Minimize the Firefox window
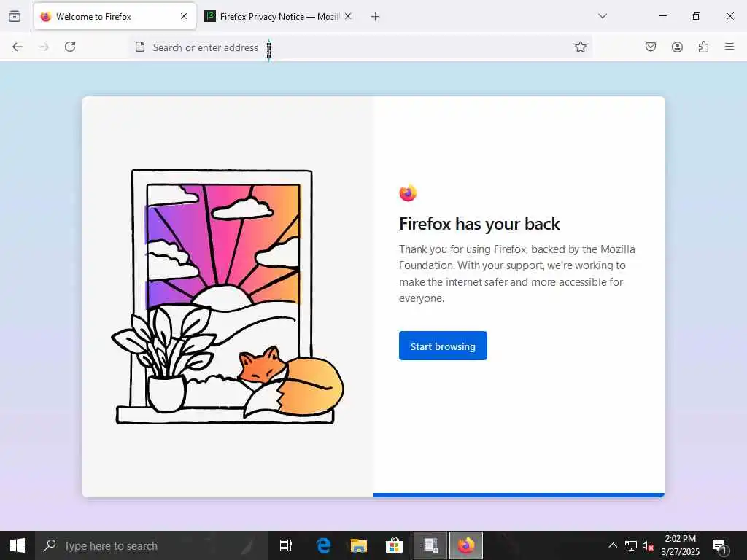 click(x=662, y=16)
